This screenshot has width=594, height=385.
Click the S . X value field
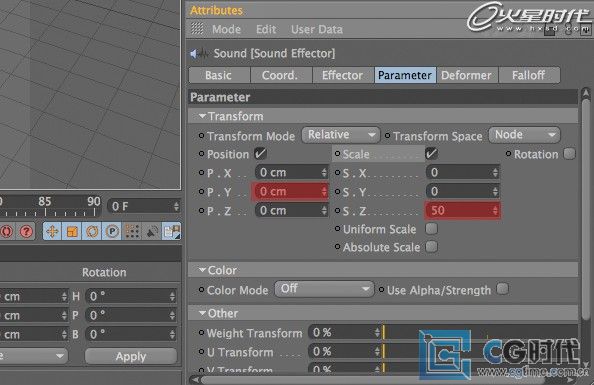[463, 172]
